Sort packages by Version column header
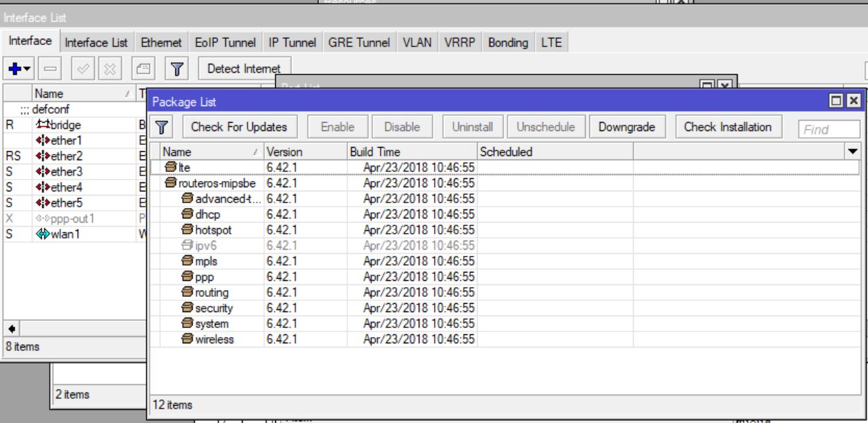Screen dimensions: 868x423 [x=306, y=151]
